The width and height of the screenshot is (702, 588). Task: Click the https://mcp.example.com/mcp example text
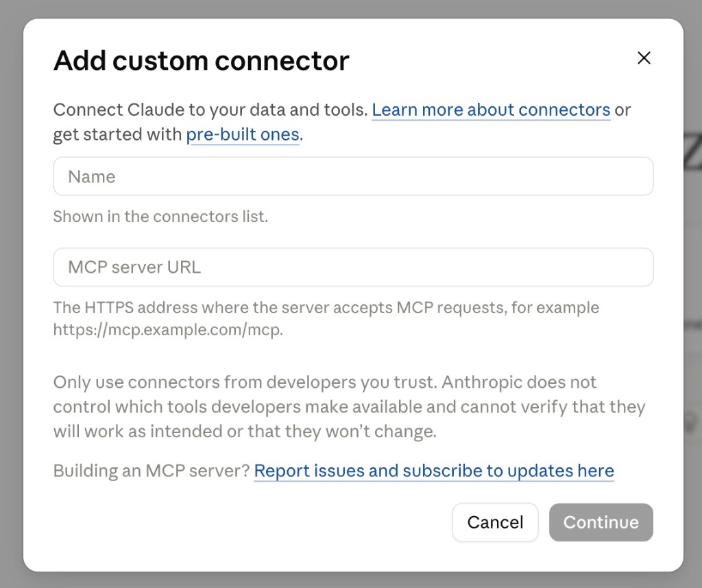pos(168,330)
